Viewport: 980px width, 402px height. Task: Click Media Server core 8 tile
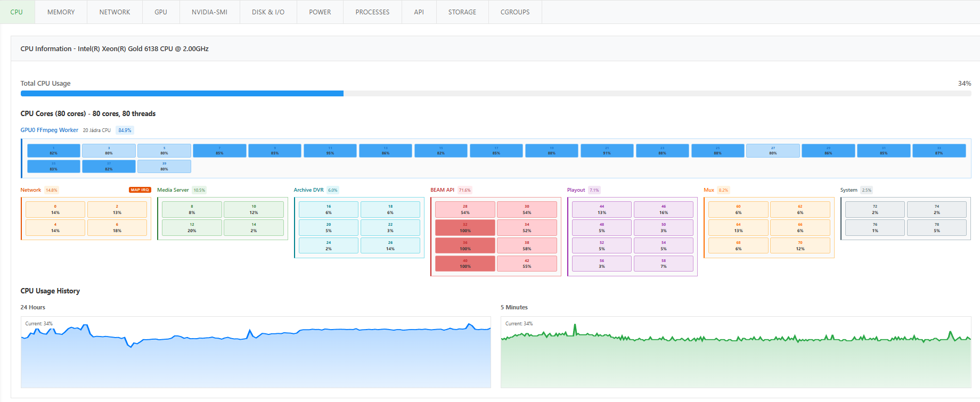click(192, 209)
